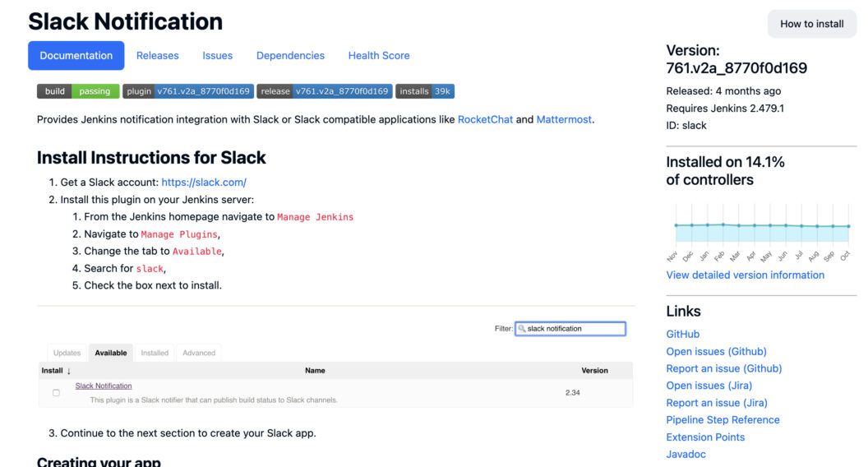The height and width of the screenshot is (467, 868).
Task: Click the How to install button
Action: tap(811, 24)
